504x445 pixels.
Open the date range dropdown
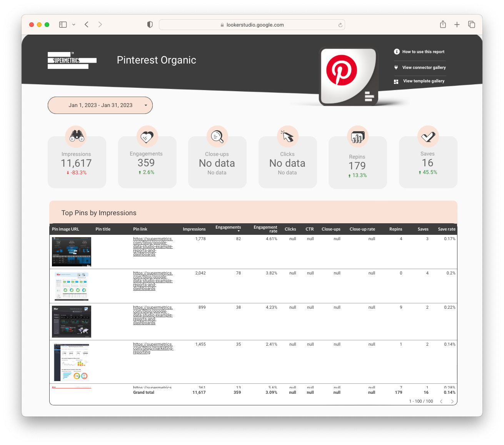[x=100, y=105]
